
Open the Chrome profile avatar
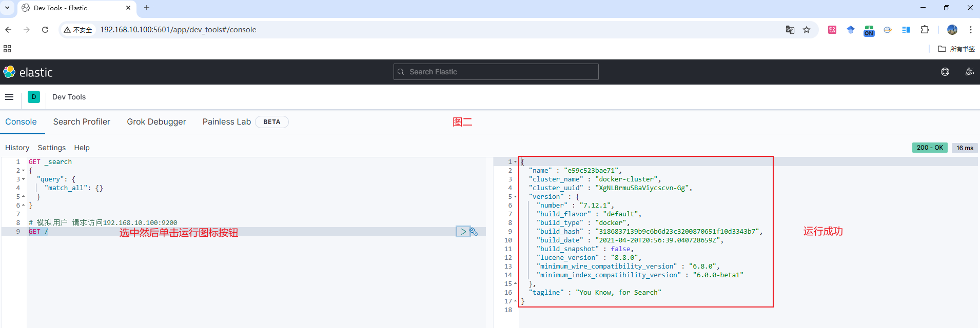(x=952, y=30)
